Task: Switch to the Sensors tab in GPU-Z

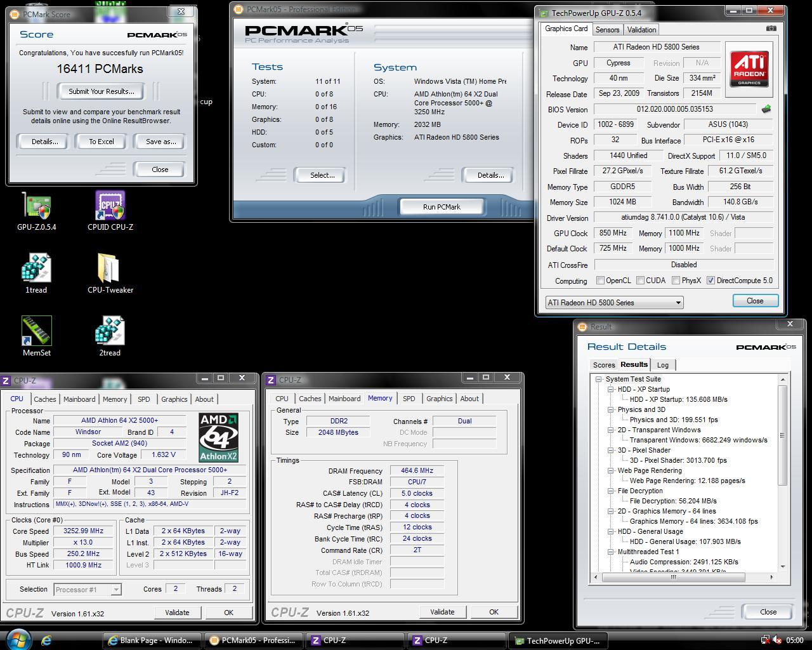Action: tap(607, 30)
